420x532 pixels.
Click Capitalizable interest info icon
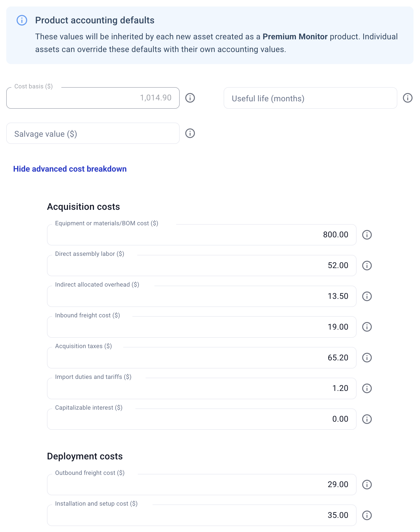click(367, 419)
